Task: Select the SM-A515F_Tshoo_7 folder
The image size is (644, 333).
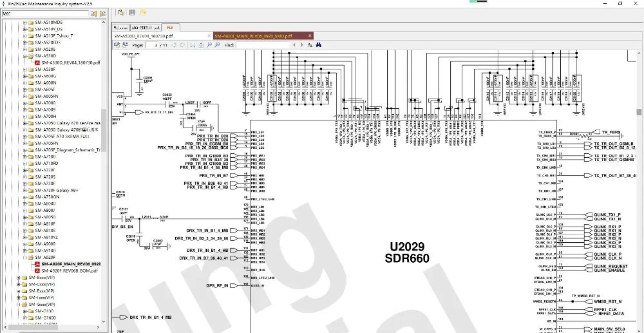Action: [x=54, y=35]
